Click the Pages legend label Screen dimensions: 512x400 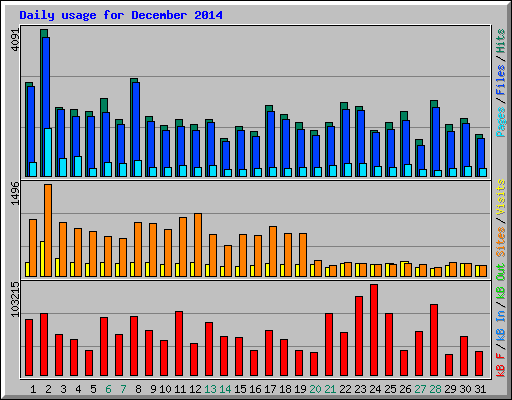tap(501, 122)
